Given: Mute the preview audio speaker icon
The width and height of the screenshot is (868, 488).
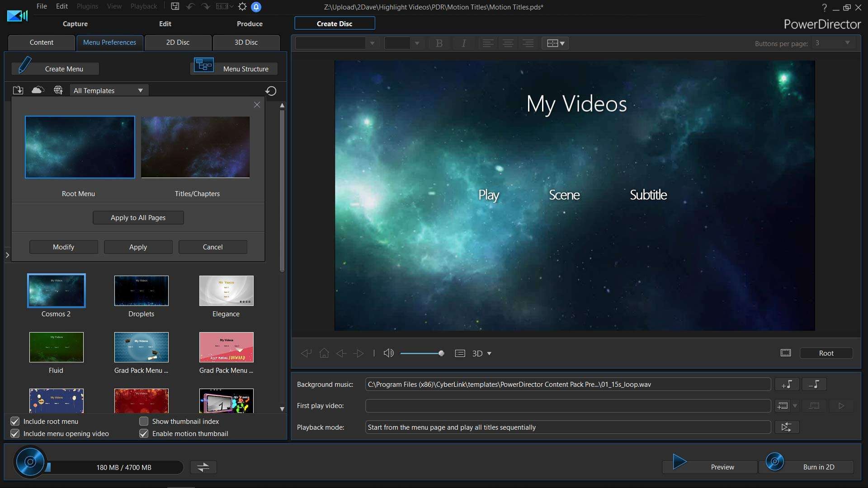Looking at the screenshot, I should click(388, 353).
